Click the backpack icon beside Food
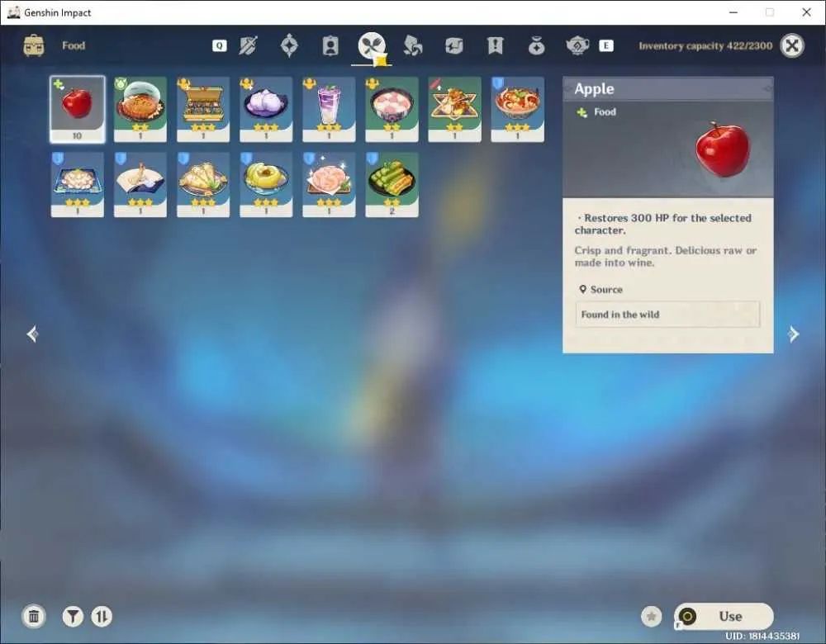This screenshot has width=826, height=644. point(34,45)
